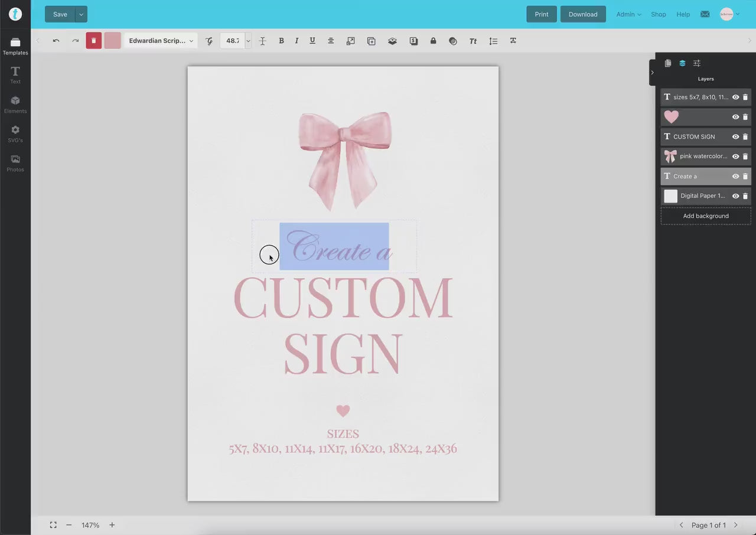Open the SVG's sidebar panel
756x535 pixels.
point(15,134)
